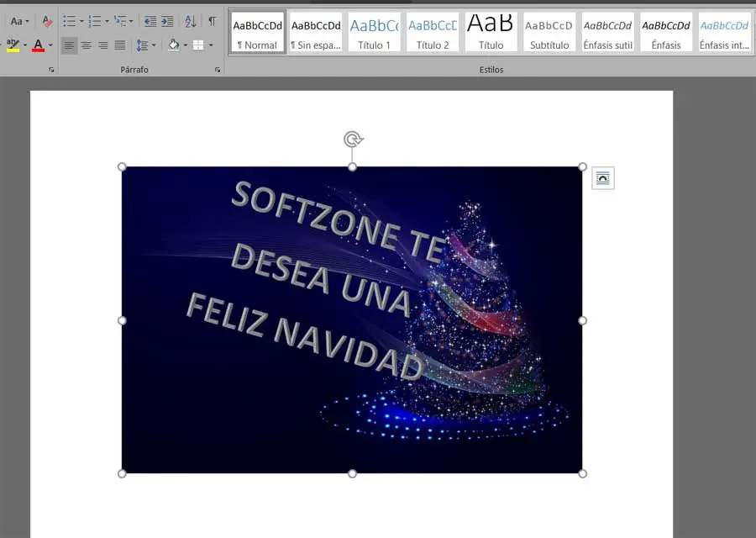
Task: Open the highlight color dropdown arrow
Action: (x=25, y=45)
